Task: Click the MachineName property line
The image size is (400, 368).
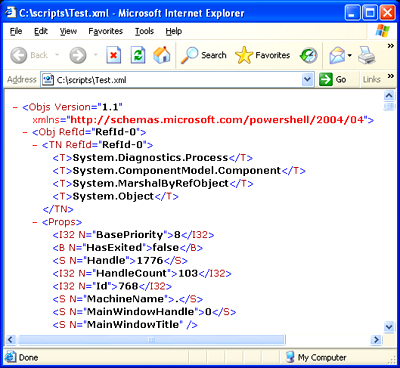Action: pos(128,299)
